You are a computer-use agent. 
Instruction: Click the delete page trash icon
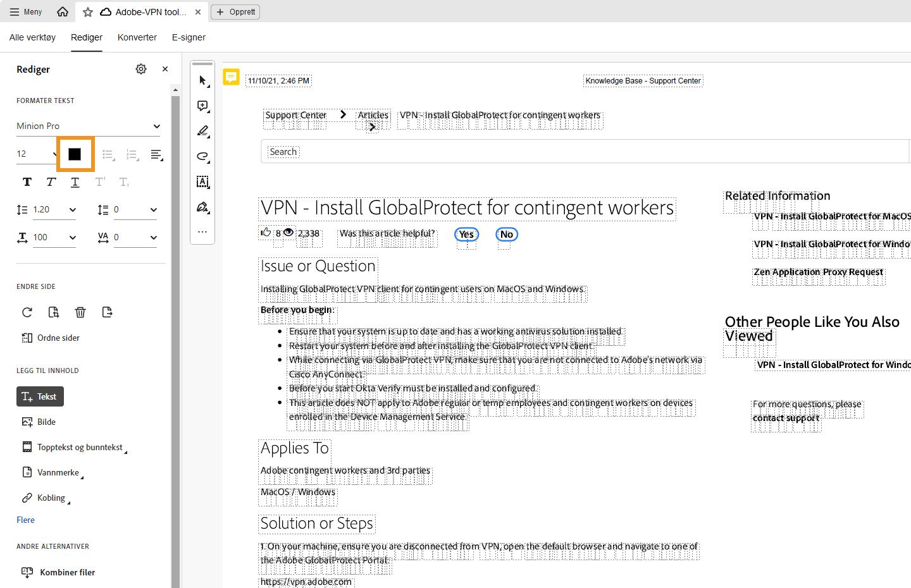click(80, 312)
